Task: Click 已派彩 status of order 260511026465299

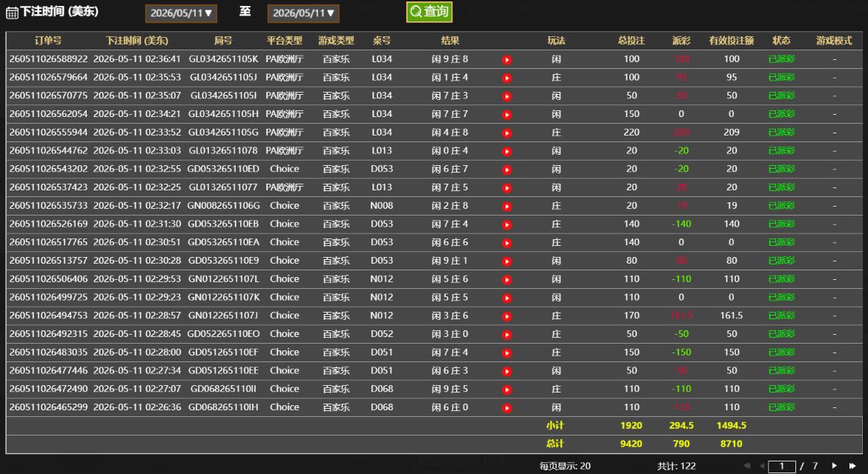Action: (781, 407)
